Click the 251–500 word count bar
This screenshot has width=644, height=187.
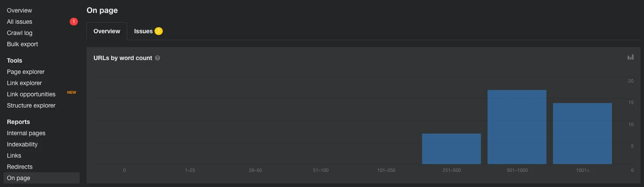tap(451, 149)
